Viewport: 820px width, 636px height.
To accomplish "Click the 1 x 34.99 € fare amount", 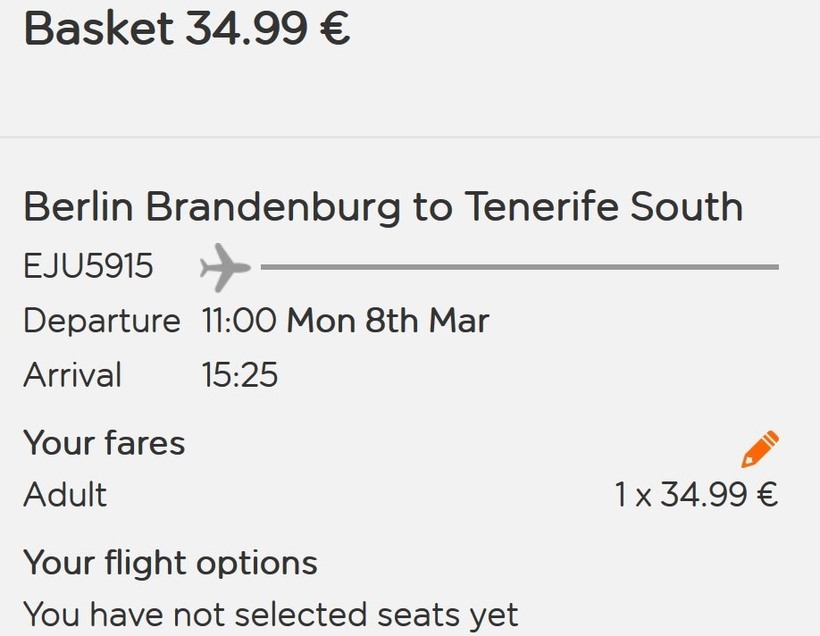I will coord(696,495).
